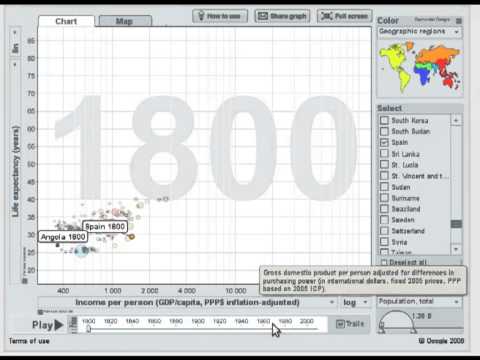This screenshot has width=480, height=360.
Task: Click the playback speed control beside Play
Action: tap(73, 324)
